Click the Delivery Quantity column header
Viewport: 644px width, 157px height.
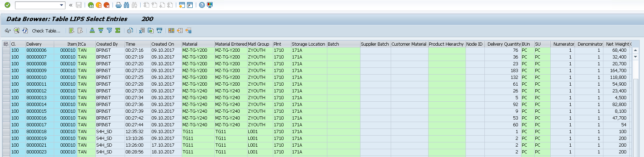[504, 44]
